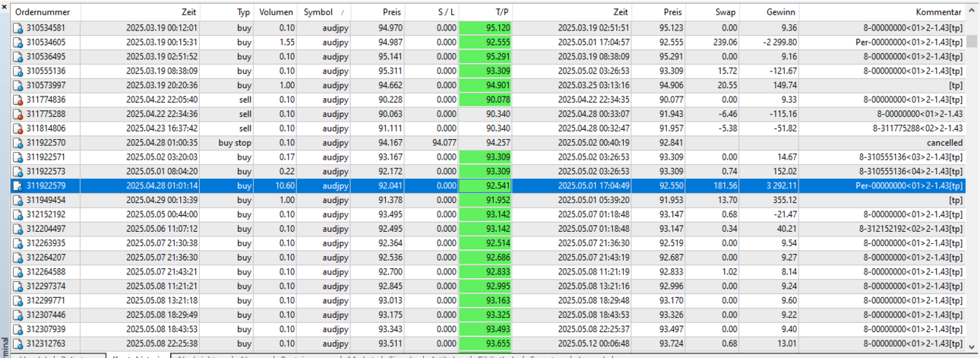Click the order icon of order 310536495
The height and width of the screenshot is (358, 980).
pyautogui.click(x=18, y=57)
